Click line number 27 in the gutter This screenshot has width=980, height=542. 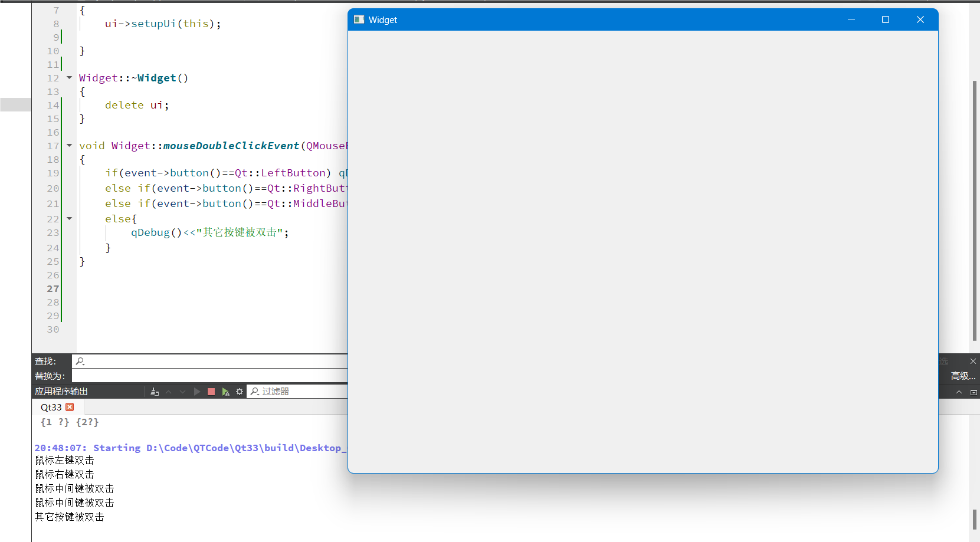53,289
